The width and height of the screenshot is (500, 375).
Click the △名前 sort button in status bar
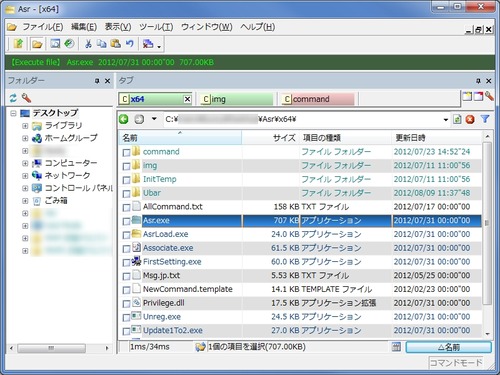448,347
